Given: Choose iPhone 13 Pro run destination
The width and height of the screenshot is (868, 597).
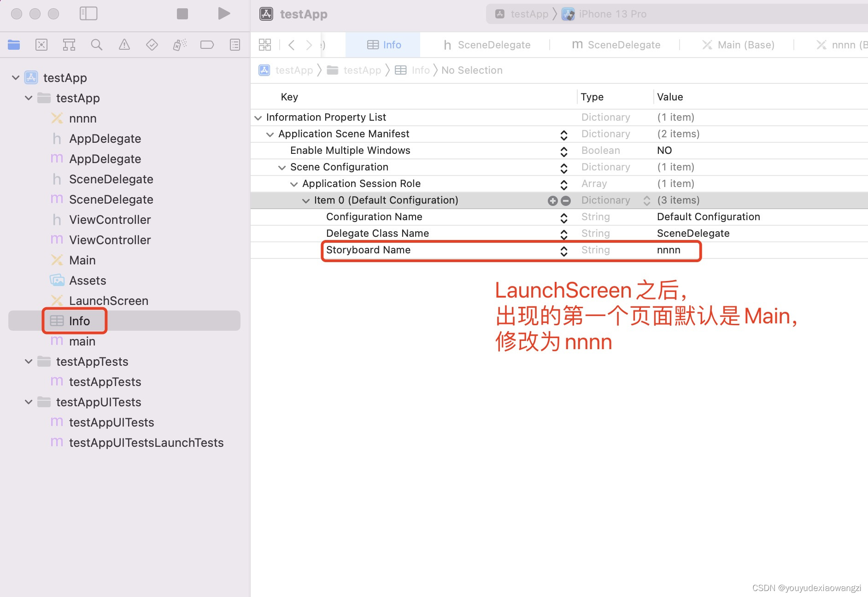Looking at the screenshot, I should click(604, 14).
